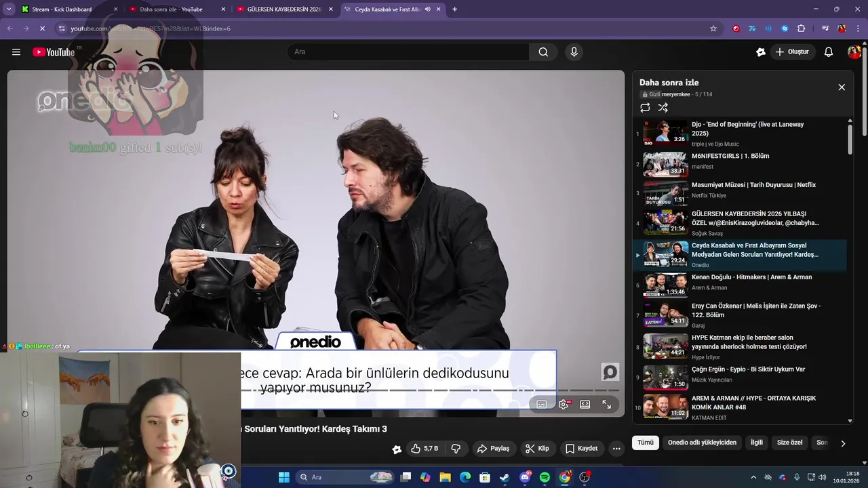868x488 pixels.
Task: Open YouTube notifications bell
Action: pos(829,52)
